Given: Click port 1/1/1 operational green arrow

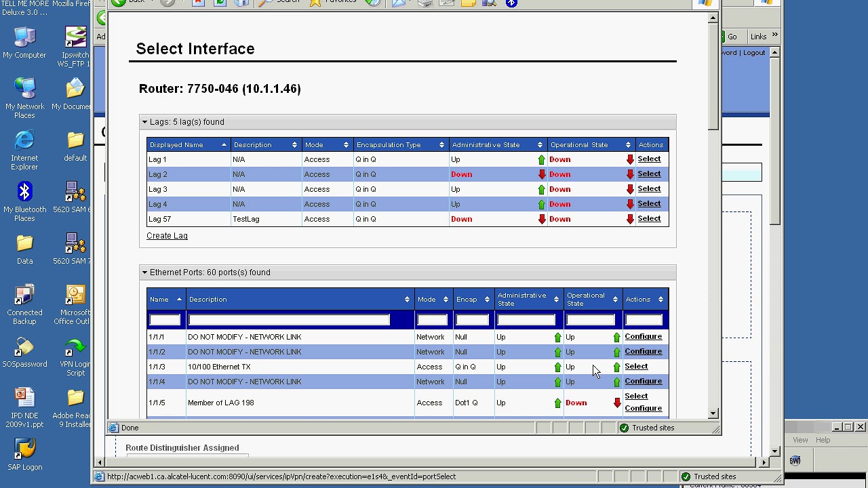Looking at the screenshot, I should [x=616, y=338].
